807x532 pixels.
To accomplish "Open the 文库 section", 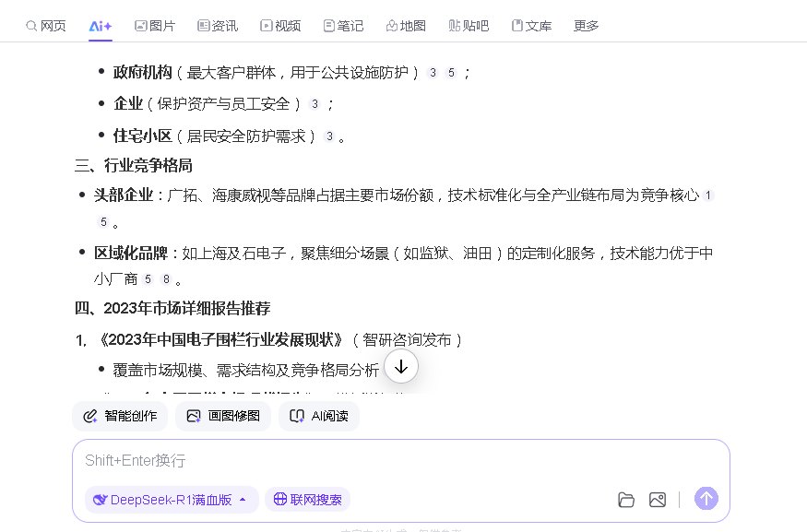I will 532,26.
